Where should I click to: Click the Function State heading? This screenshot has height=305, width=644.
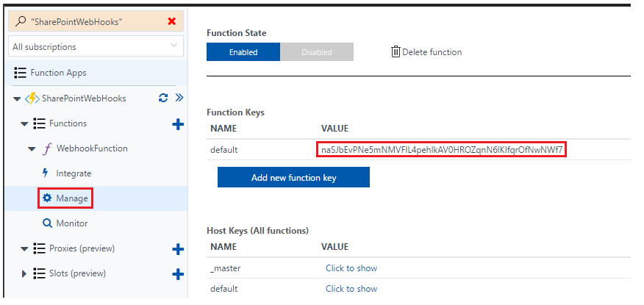(237, 33)
